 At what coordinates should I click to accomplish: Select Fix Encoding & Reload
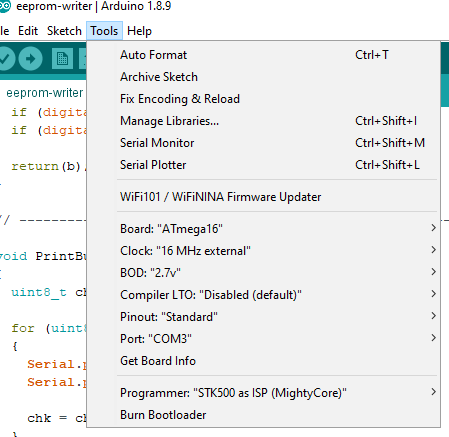click(x=263, y=99)
